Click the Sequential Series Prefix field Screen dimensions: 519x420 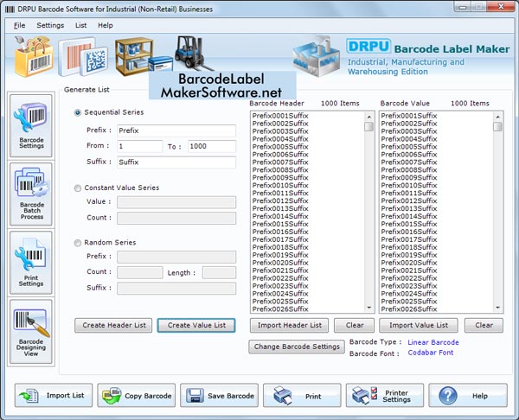click(x=176, y=131)
